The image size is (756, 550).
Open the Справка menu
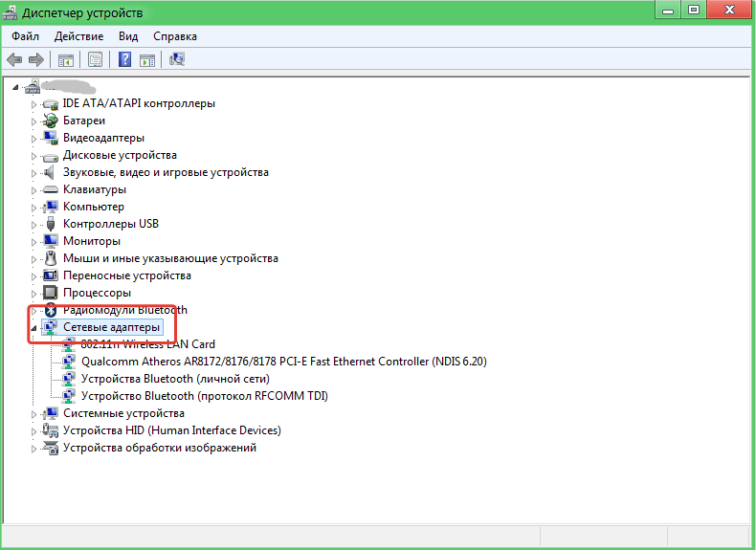tap(174, 36)
